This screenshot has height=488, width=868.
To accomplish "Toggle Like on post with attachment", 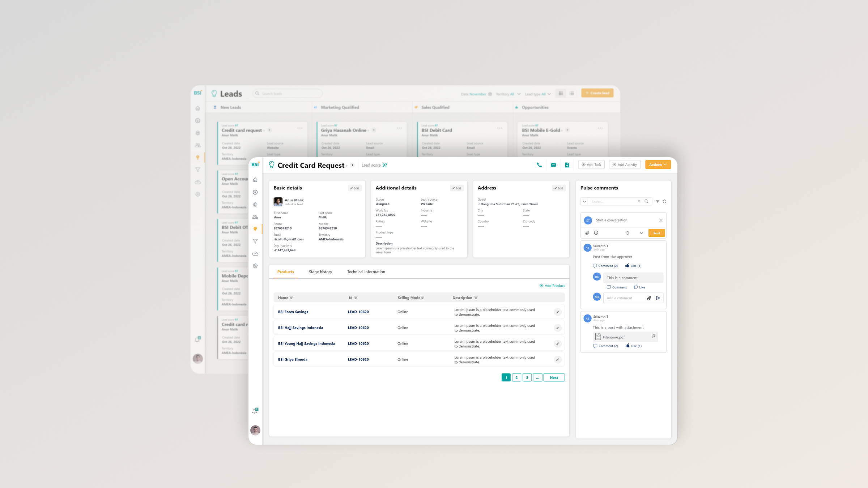I will (634, 346).
